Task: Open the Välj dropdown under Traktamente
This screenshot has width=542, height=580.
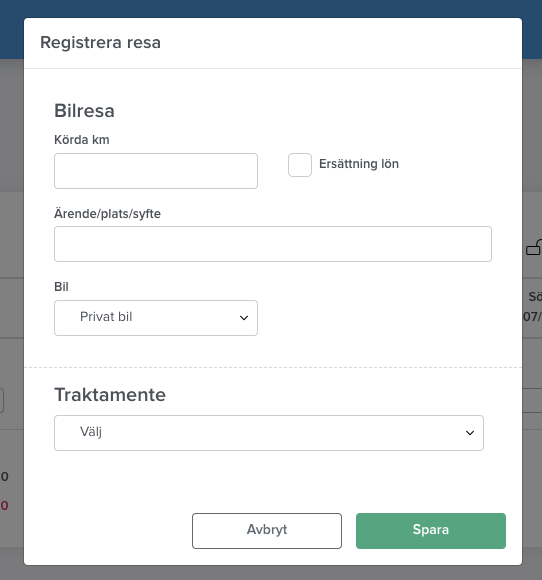Action: point(269,433)
